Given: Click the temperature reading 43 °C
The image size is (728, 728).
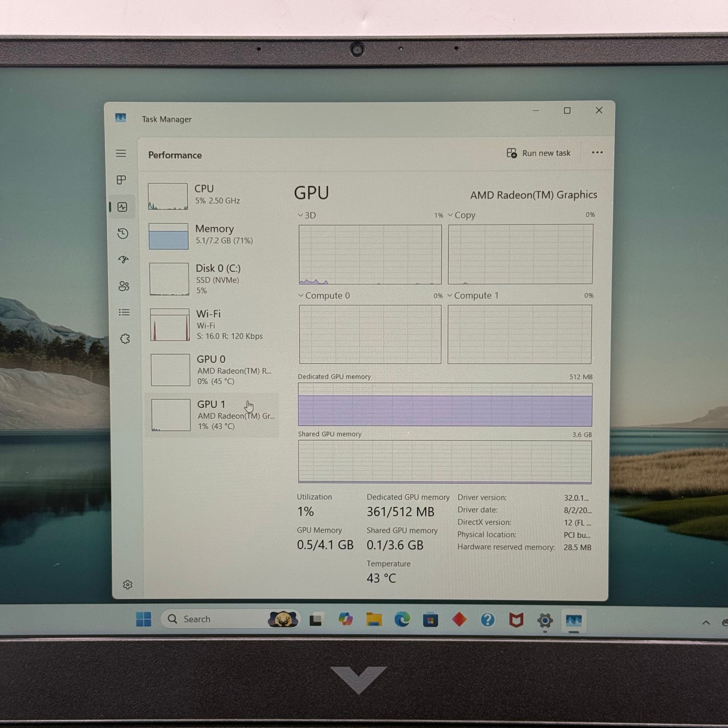Looking at the screenshot, I should pyautogui.click(x=381, y=578).
